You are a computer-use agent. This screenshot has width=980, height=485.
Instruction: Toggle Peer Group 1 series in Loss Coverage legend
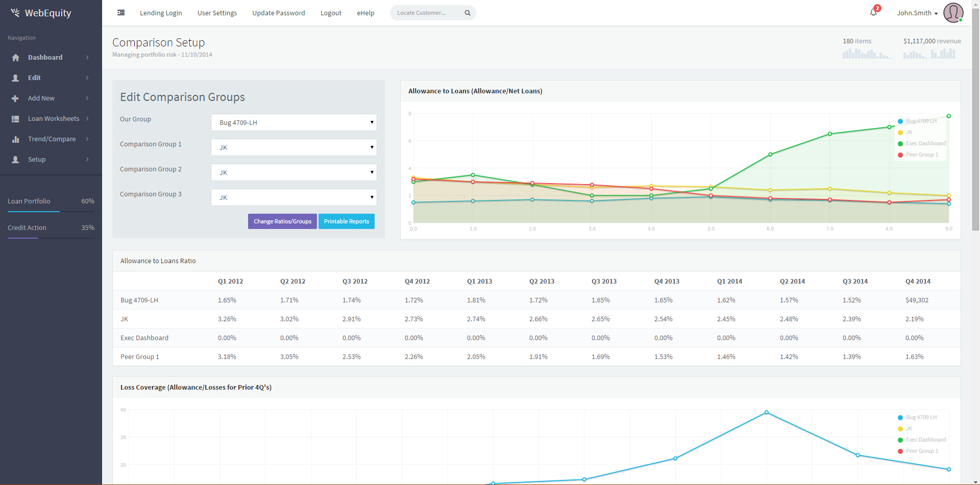coord(921,451)
